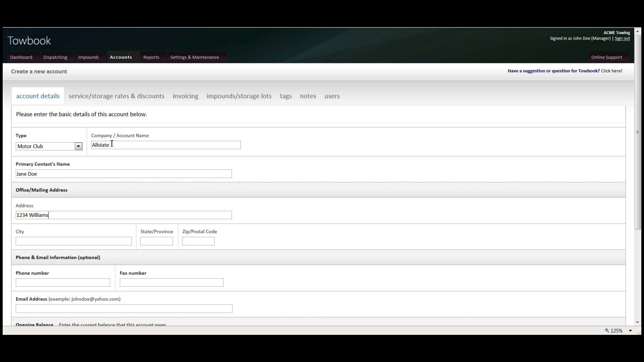644x362 pixels.
Task: Click the Company / Account Name field
Action: [166, 145]
